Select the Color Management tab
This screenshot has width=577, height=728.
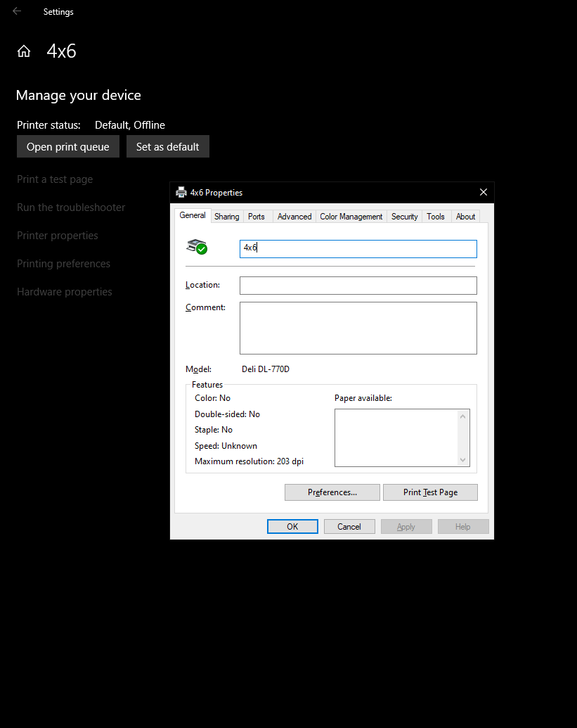click(351, 217)
